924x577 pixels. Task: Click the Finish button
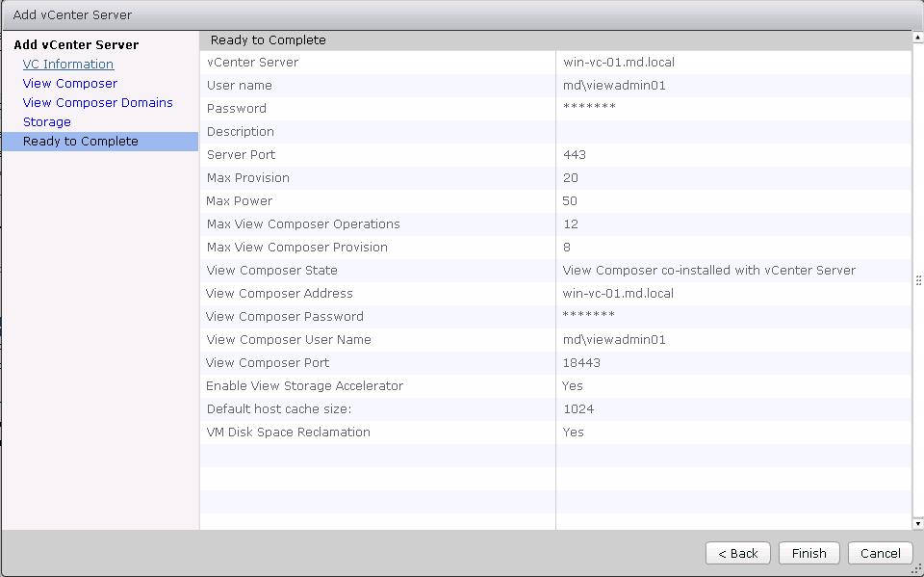click(x=808, y=553)
